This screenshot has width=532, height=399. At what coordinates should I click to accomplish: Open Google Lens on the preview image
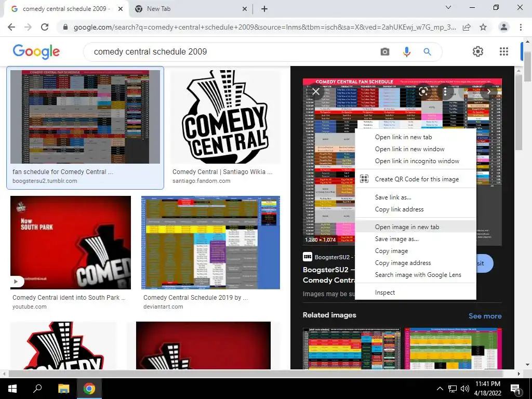[x=423, y=91]
